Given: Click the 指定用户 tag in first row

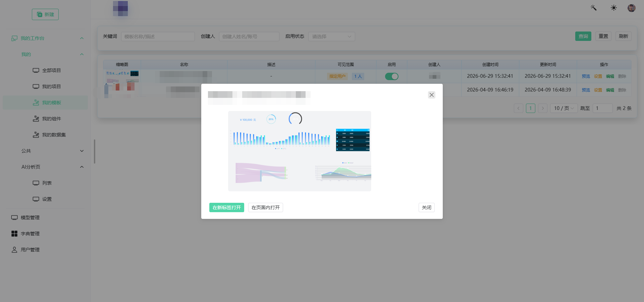Looking at the screenshot, I should [337, 76].
